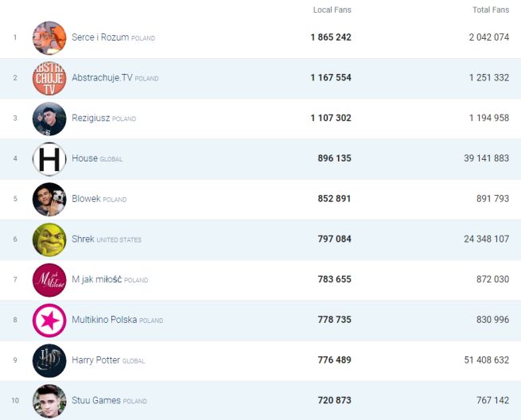Click the Serce i Rozum avatar icon

point(49,38)
